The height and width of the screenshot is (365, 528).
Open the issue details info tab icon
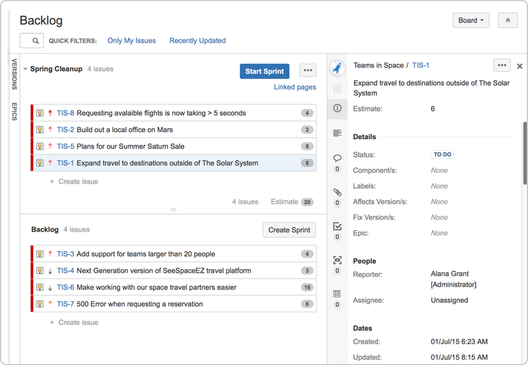coord(337,108)
